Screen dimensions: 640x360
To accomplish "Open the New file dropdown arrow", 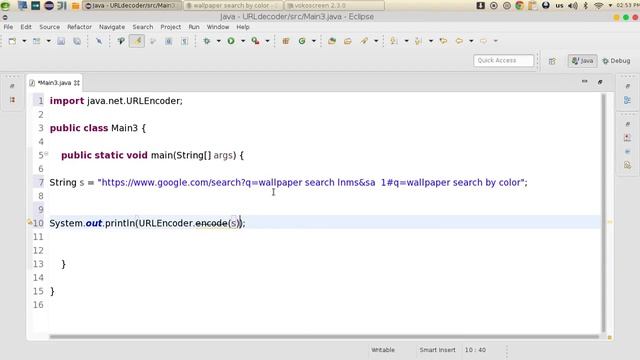I will coord(24,41).
